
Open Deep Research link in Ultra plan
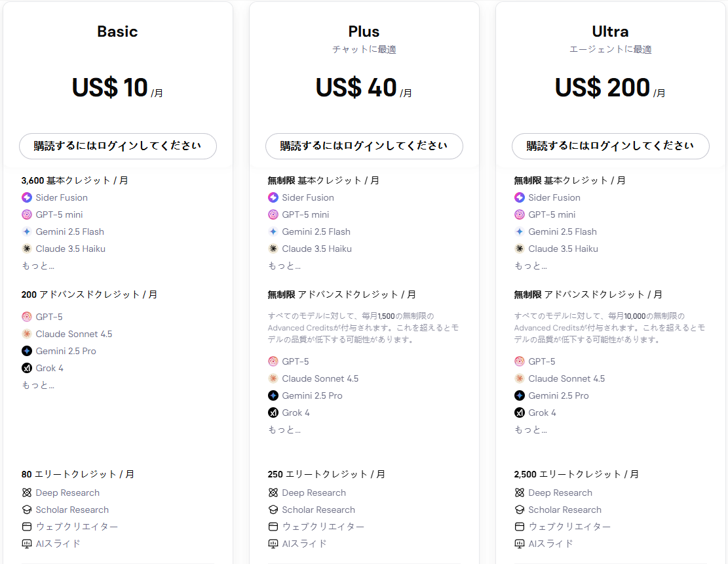click(x=560, y=493)
